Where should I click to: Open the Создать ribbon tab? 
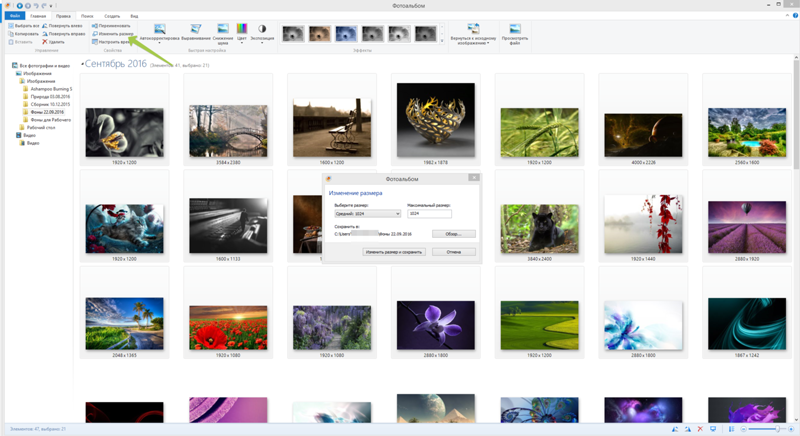pos(112,16)
